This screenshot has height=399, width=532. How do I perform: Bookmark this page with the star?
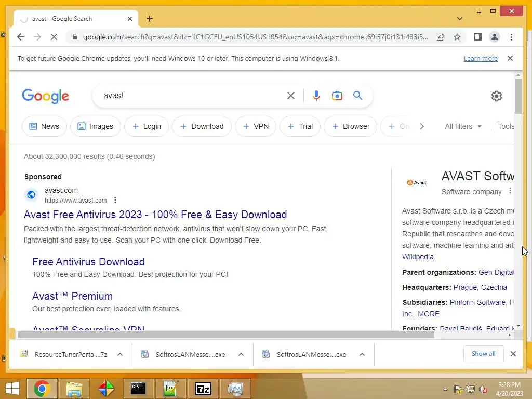(x=457, y=37)
